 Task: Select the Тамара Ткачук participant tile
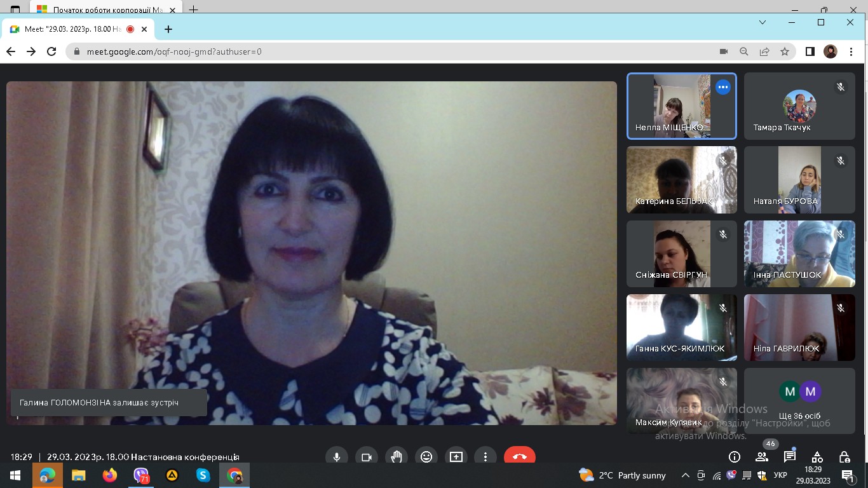point(799,106)
